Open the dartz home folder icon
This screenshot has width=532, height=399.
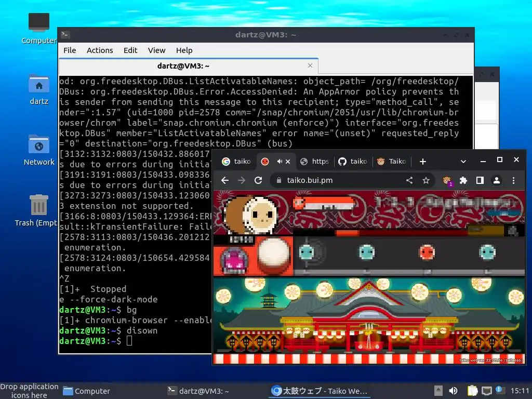click(38, 89)
